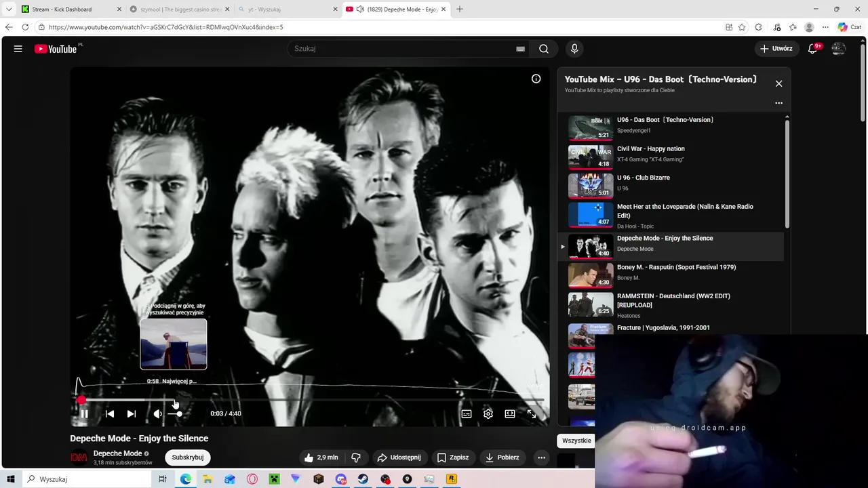Image resolution: width=868 pixels, height=488 pixels.
Task: Open the Depeche Mode channel name link
Action: click(117, 453)
